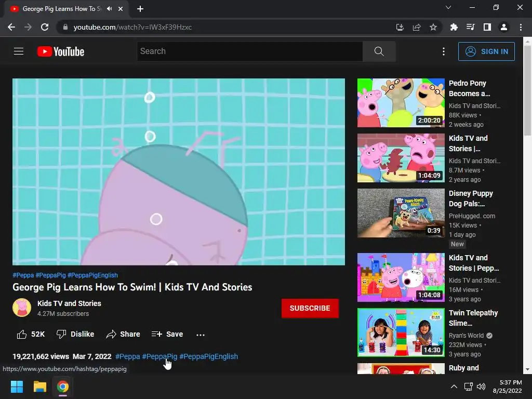The image size is (532, 399).
Task: Share this video
Action: pos(123,334)
